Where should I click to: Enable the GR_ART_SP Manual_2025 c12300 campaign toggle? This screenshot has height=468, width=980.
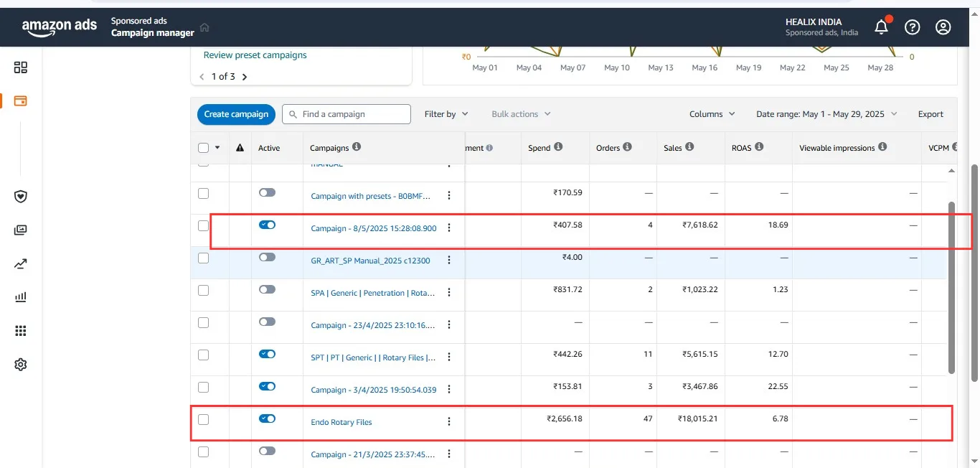click(267, 257)
